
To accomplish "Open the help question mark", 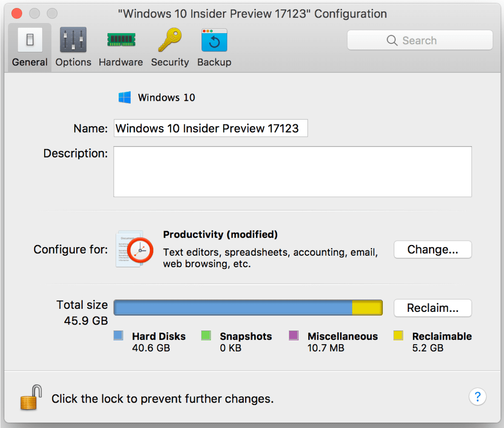I will point(477,397).
